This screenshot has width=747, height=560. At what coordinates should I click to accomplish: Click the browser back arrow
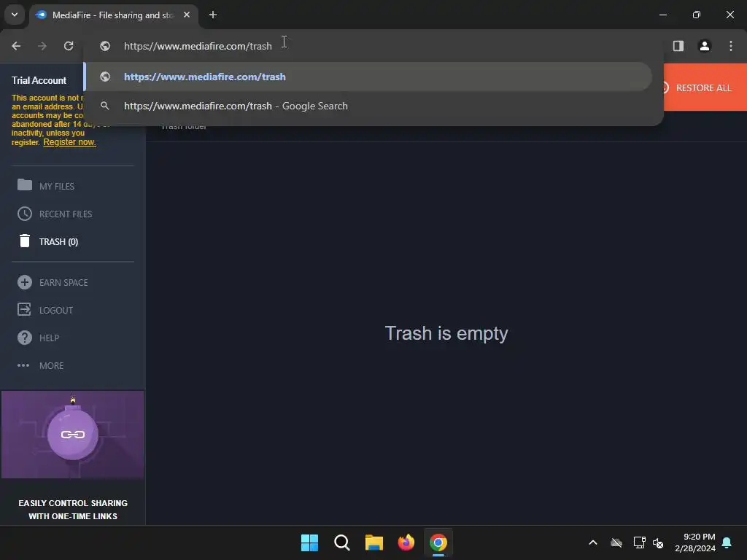(16, 46)
